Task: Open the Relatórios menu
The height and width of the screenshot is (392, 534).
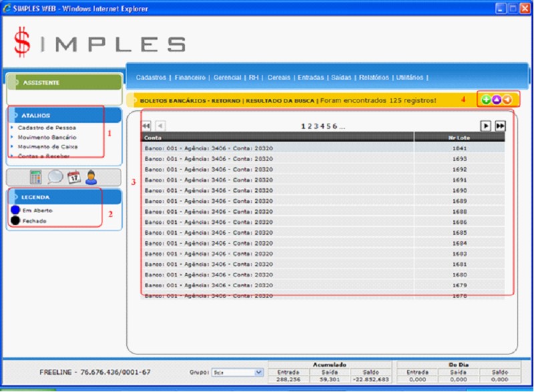Action: pyautogui.click(x=374, y=77)
